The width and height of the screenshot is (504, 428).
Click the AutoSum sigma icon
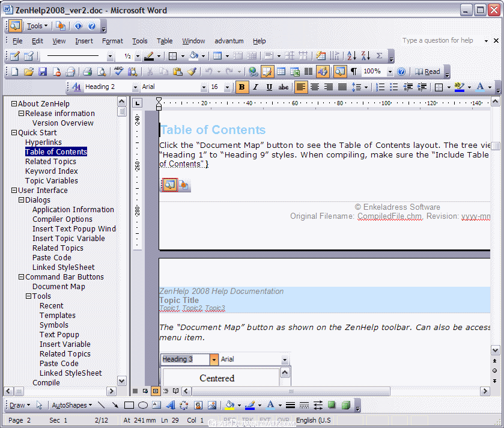point(379,56)
